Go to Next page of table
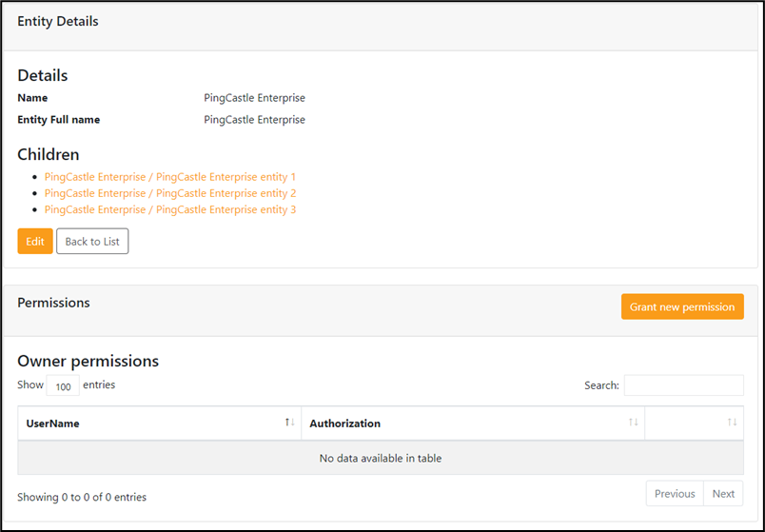Image resolution: width=765 pixels, height=532 pixels. pos(723,493)
